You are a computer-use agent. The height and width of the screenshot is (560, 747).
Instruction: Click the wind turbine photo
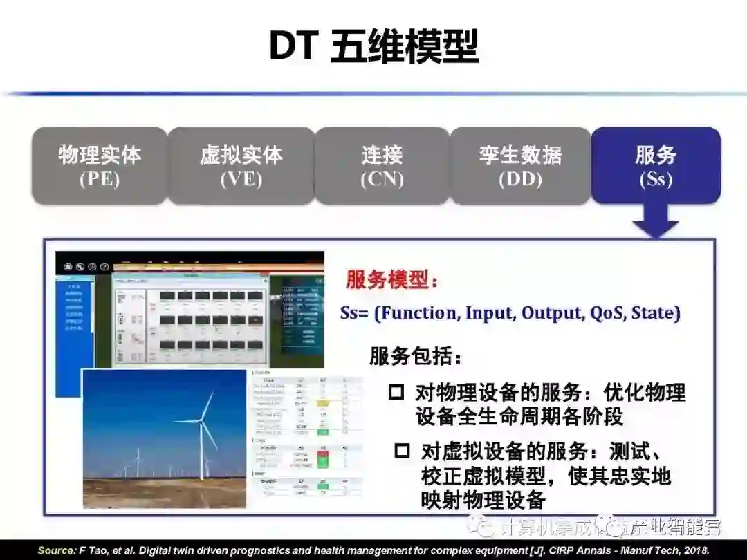(165, 438)
